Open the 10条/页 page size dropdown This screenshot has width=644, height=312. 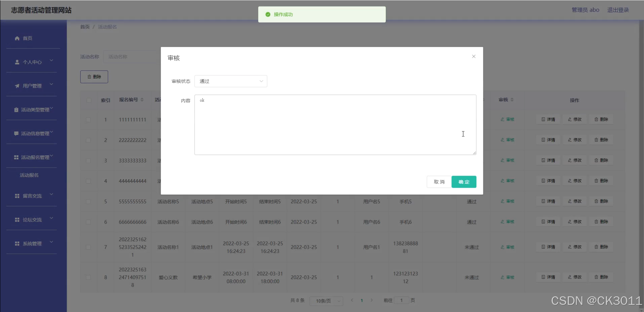pyautogui.click(x=326, y=301)
